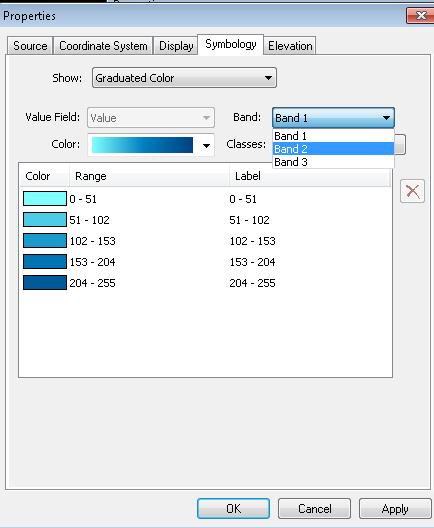Expand the color ramp dropdown arrow
Screen dimensions: 434x528
[x=206, y=145]
